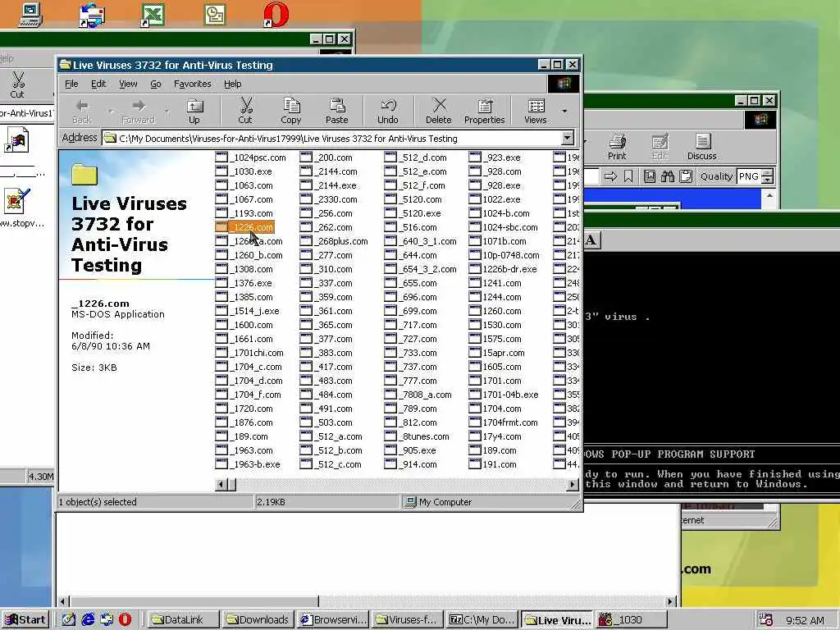Switch to Browservi... taskbar button
This screenshot has height=630, width=840.
tap(333, 620)
